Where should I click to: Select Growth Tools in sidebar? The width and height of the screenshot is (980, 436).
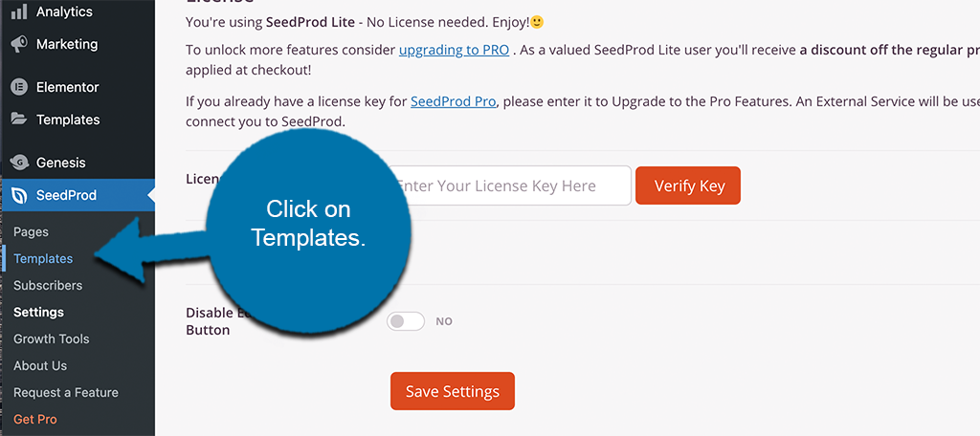click(52, 339)
